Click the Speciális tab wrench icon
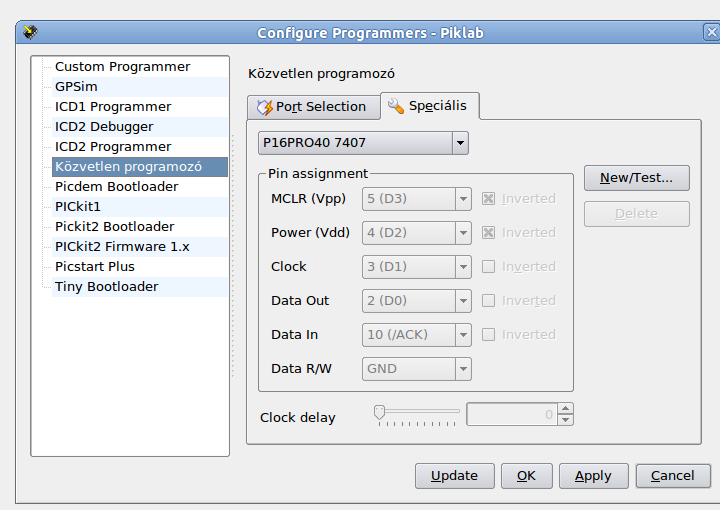Viewport: 720px width, 510px height. point(396,106)
